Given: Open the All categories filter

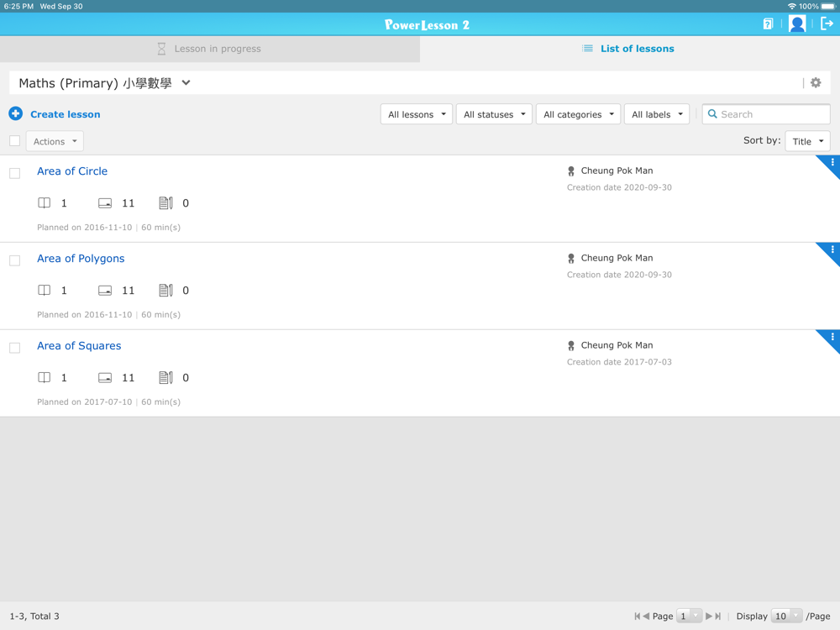Looking at the screenshot, I should pyautogui.click(x=578, y=114).
